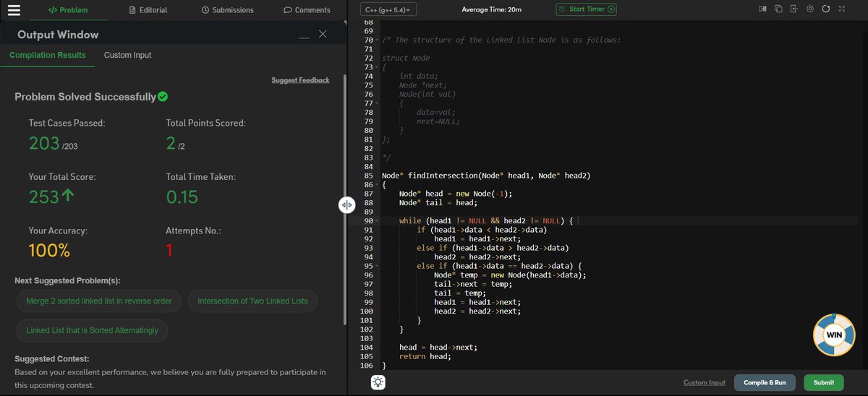Viewport: 868px width, 396px height.
Task: Open the Editorial tab
Action: click(148, 10)
